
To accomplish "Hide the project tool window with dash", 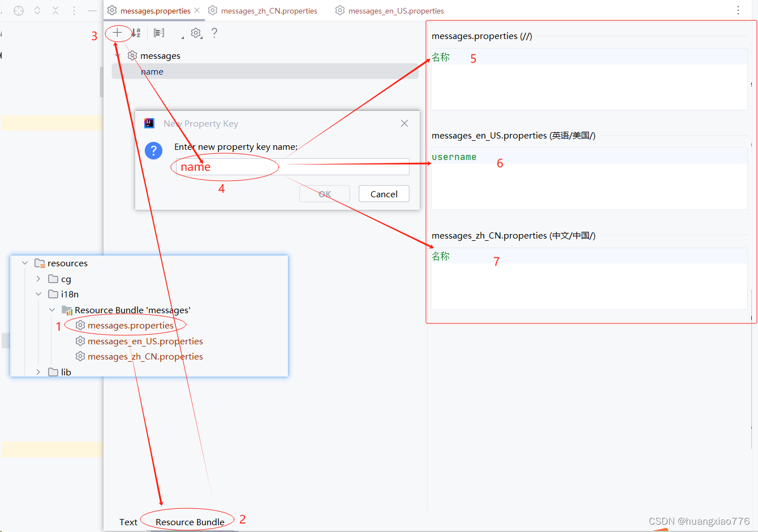I will pyautogui.click(x=92, y=11).
